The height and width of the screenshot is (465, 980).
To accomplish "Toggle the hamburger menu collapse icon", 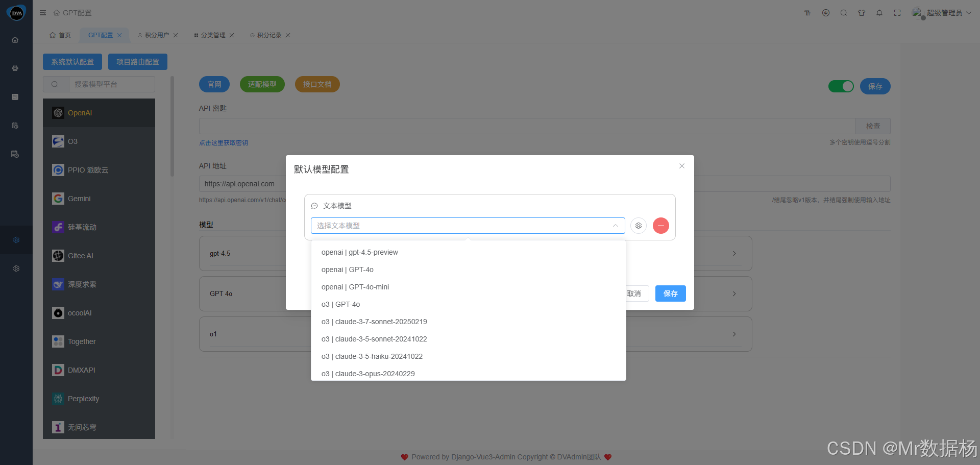I will [43, 13].
